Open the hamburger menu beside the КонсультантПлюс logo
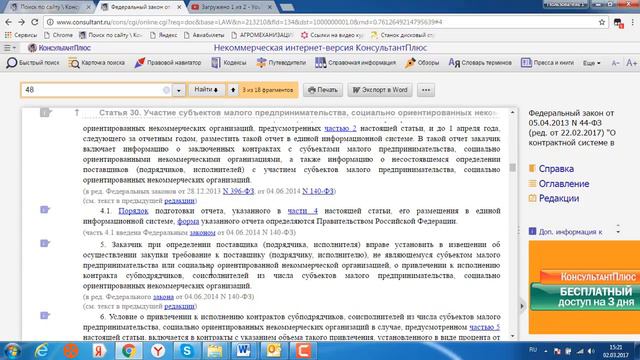The image size is (640, 360). (10, 48)
